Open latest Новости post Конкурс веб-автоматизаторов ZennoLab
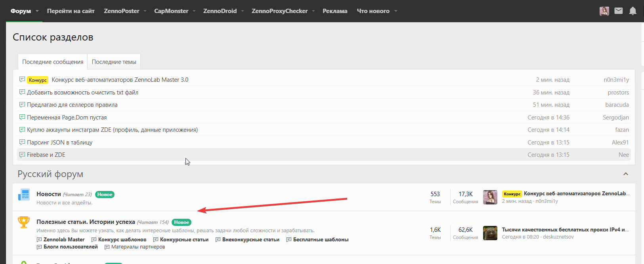 577,194
